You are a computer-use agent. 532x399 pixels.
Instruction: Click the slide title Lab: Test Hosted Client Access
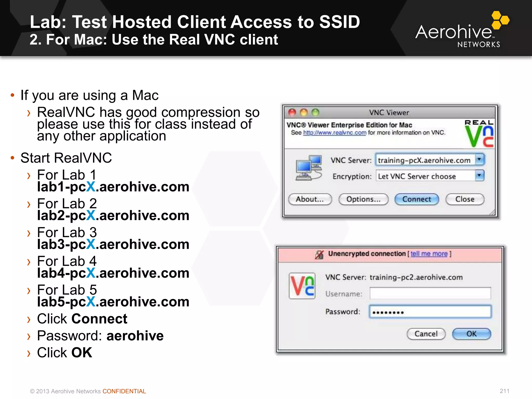195,22
